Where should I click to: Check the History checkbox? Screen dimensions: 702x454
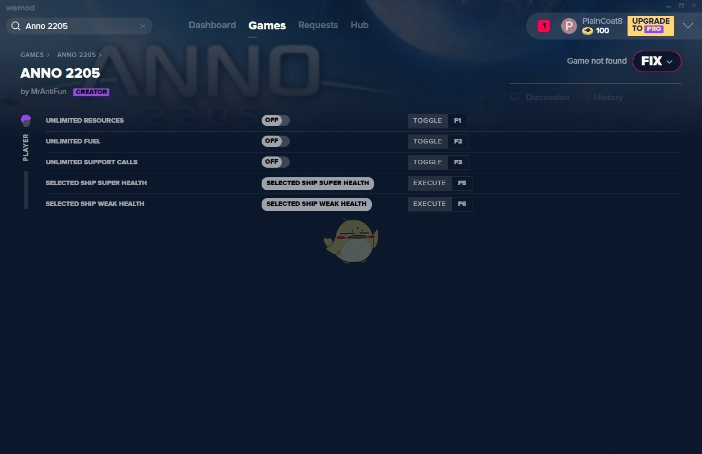585,97
